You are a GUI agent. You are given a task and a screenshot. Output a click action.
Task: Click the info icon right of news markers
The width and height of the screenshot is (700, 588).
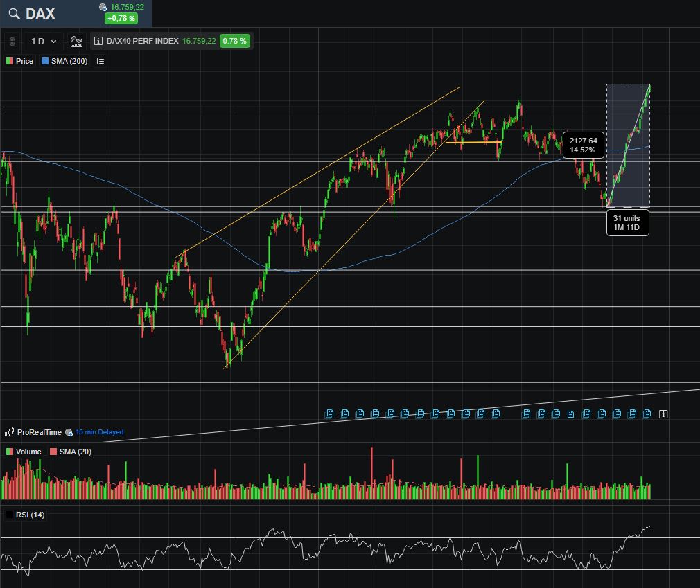point(663,414)
